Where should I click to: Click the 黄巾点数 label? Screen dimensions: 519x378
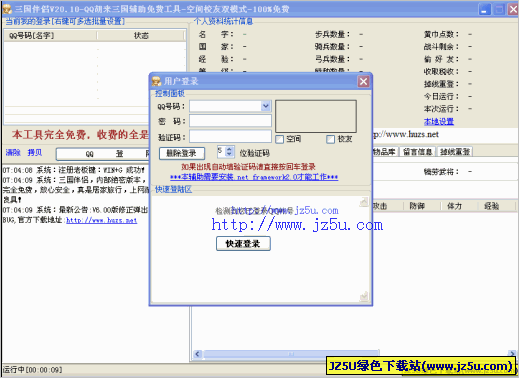pos(441,34)
